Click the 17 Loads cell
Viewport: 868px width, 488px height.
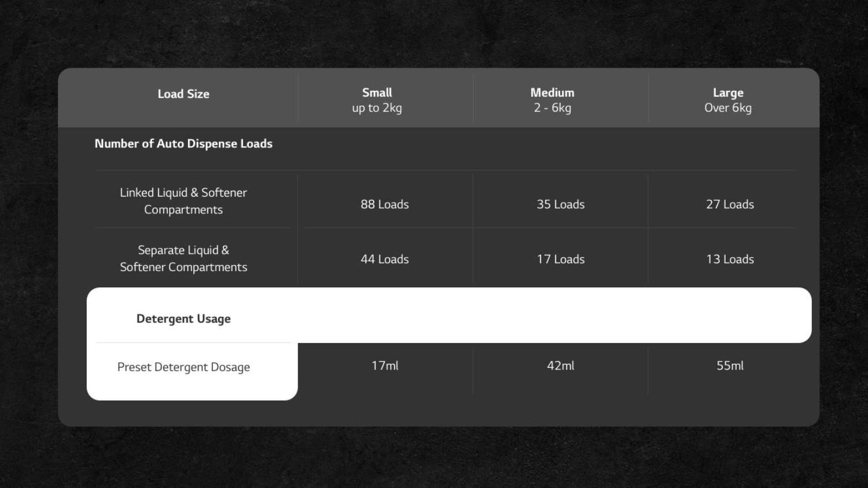point(561,260)
